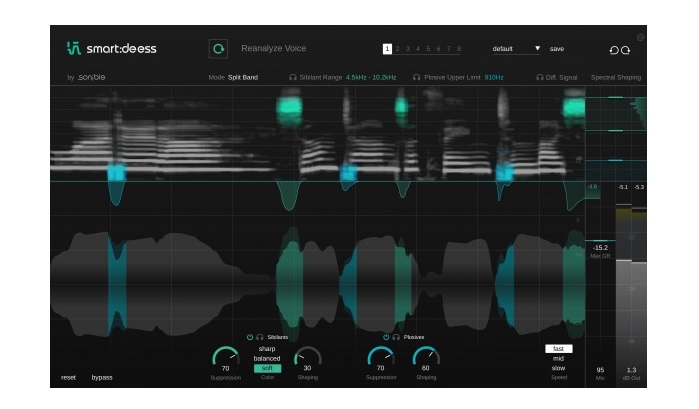The height and width of the screenshot is (409, 699).
Task: Select state slot 6
Action: 439,49
